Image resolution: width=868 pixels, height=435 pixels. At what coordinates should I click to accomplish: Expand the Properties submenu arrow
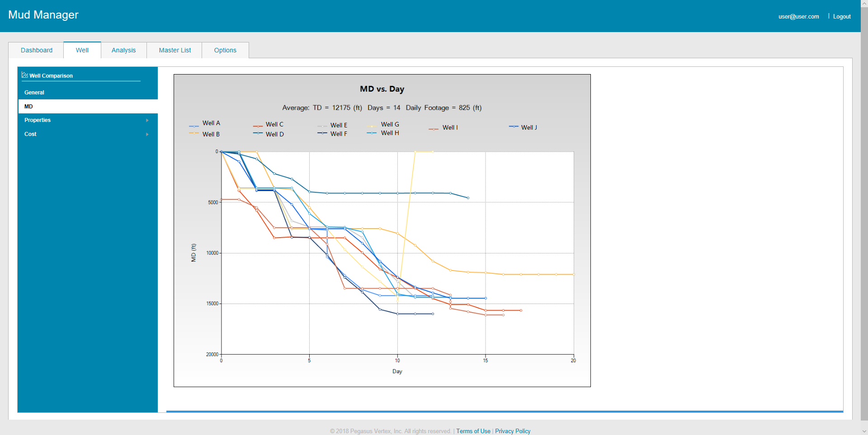pos(147,120)
